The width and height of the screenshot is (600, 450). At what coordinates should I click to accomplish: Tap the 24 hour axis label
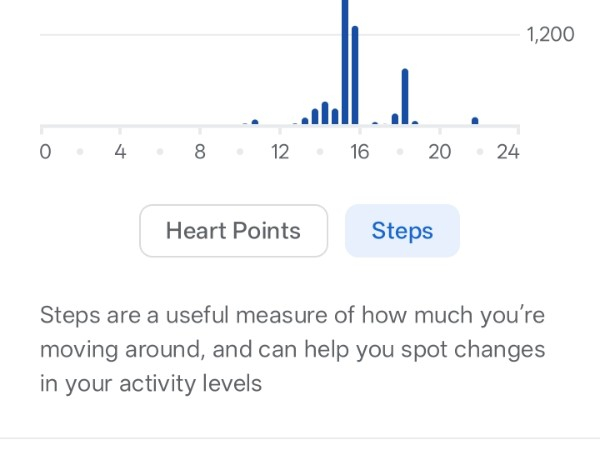508,153
